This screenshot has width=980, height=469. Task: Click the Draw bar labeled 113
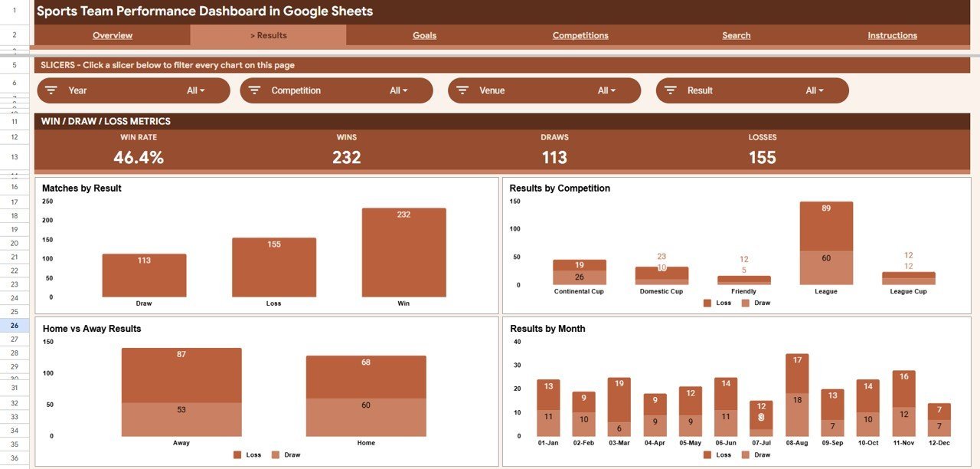click(144, 276)
